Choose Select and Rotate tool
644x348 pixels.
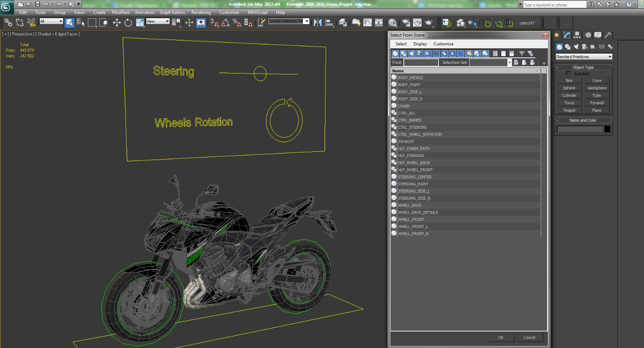pyautogui.click(x=128, y=22)
